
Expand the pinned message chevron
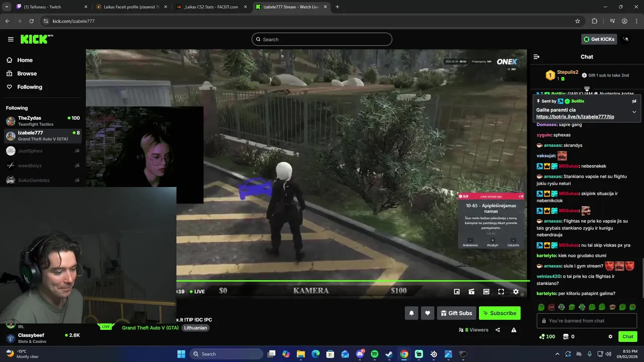[x=634, y=112]
